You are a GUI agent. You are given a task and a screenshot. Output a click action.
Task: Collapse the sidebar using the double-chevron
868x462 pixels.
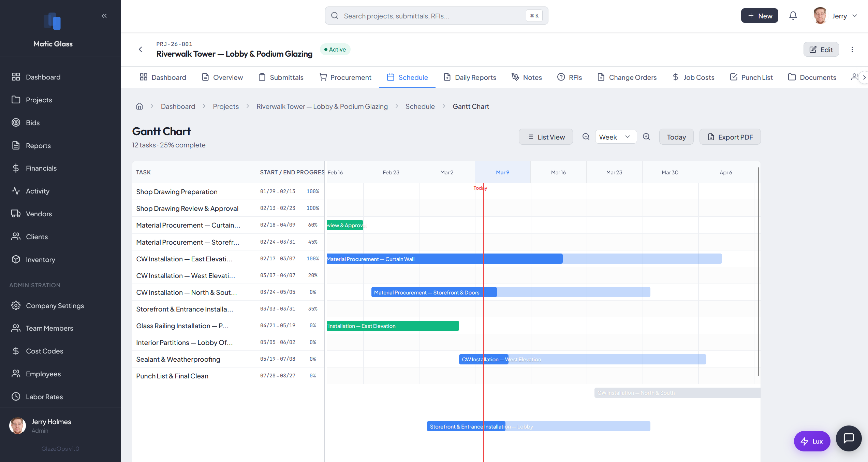pos(104,15)
